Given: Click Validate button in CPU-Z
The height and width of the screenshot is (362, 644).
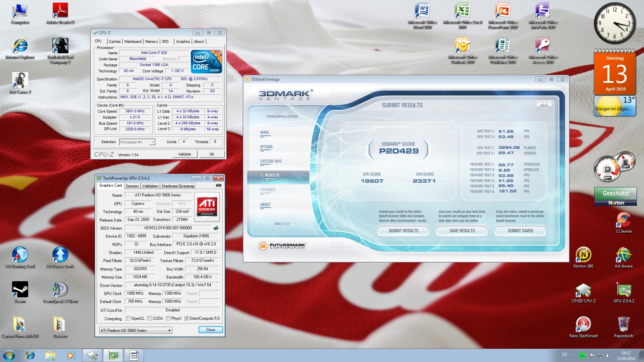Looking at the screenshot, I should [x=184, y=154].
